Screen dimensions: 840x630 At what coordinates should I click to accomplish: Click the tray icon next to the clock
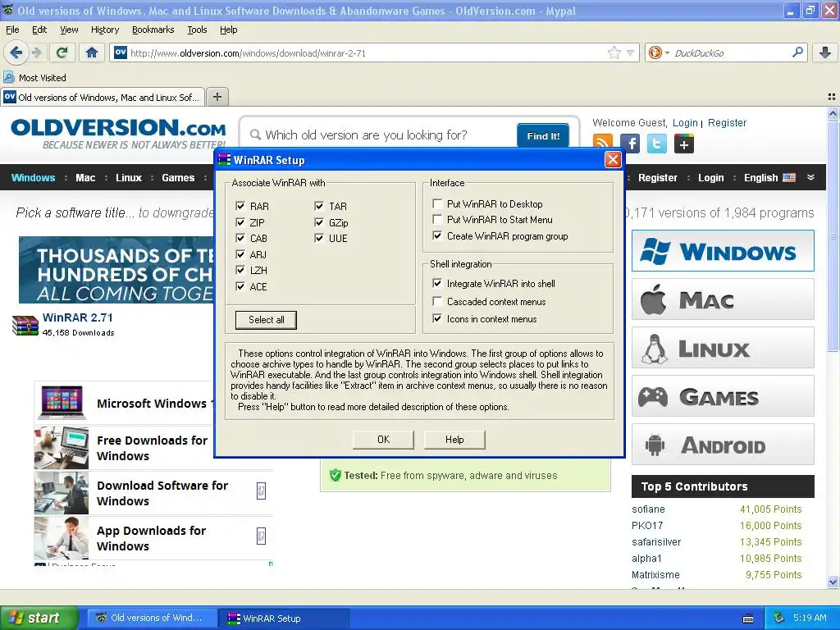point(779,618)
